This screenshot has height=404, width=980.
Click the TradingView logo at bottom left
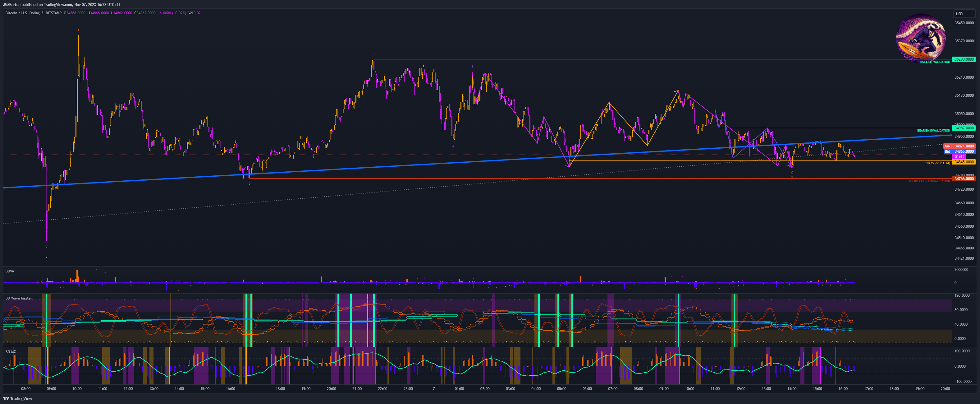click(x=17, y=398)
